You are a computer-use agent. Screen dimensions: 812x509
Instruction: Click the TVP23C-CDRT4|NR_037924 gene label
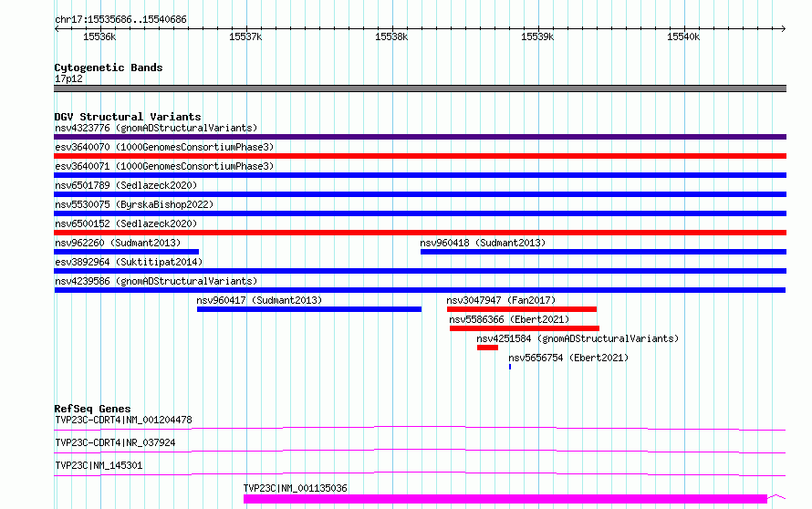click(x=115, y=442)
